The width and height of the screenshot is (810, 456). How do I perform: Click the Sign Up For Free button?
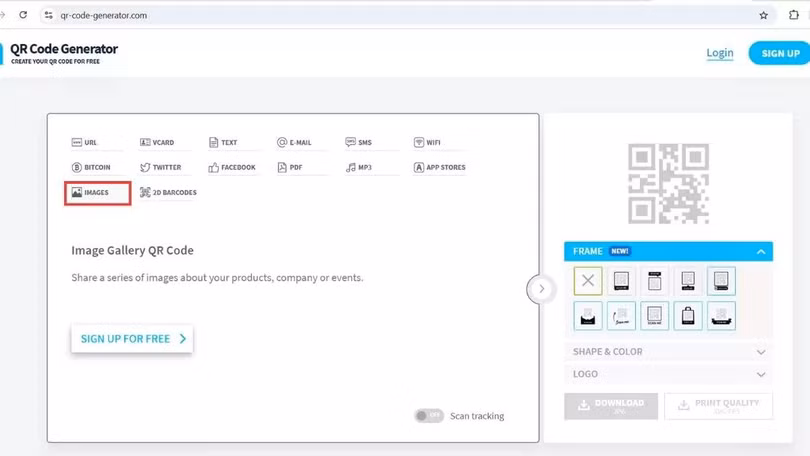coord(132,339)
